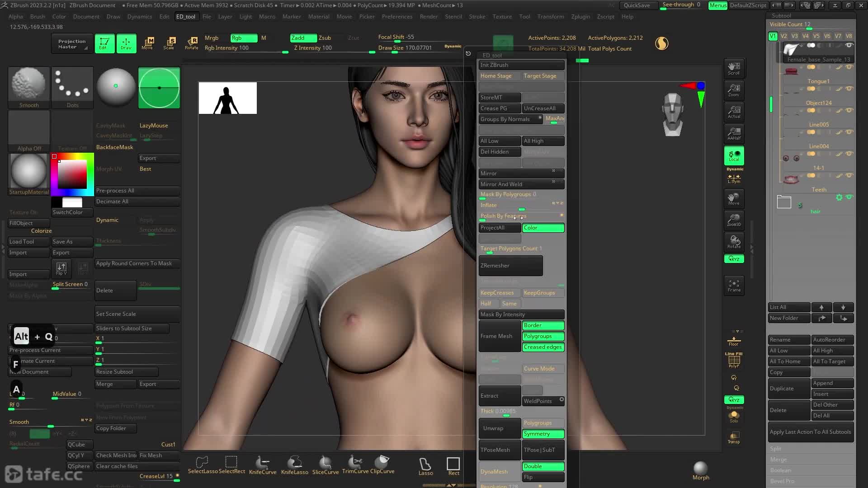Viewport: 868px width, 488px height.
Task: Click the Frame view icon
Action: (x=734, y=285)
